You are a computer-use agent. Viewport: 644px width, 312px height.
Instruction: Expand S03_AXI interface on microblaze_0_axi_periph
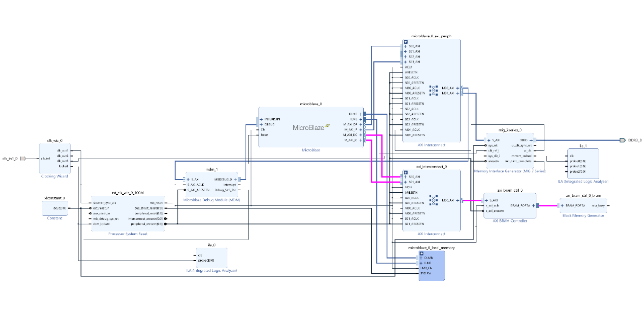[x=406, y=62]
